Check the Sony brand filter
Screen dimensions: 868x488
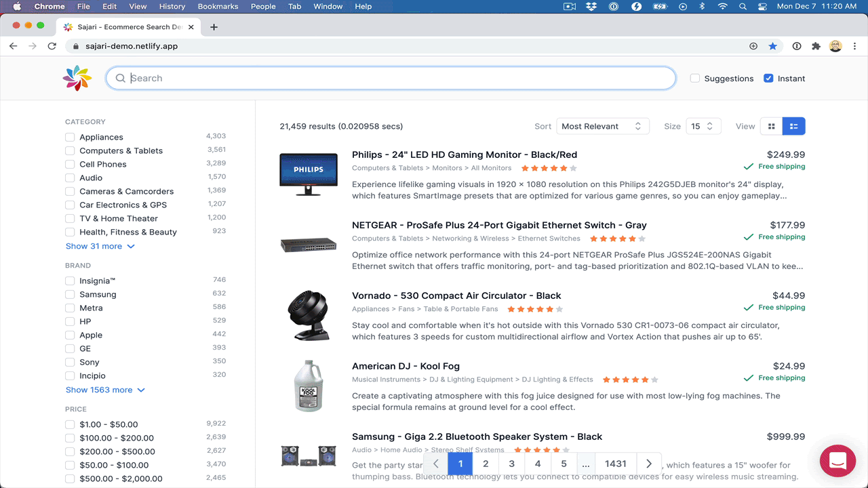coord(70,362)
